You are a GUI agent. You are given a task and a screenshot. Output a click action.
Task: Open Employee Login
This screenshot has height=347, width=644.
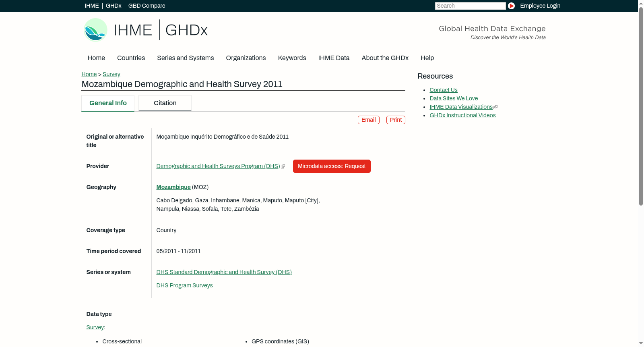(x=540, y=6)
